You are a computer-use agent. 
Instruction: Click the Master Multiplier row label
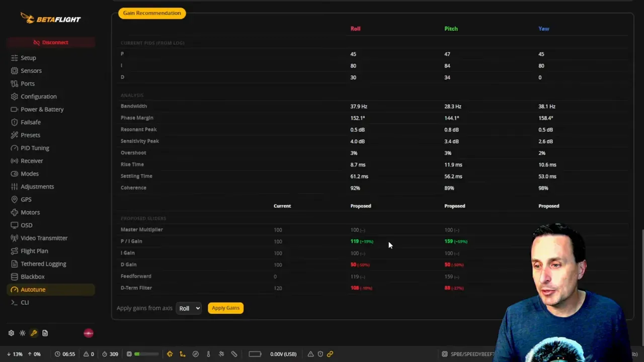[141, 230]
